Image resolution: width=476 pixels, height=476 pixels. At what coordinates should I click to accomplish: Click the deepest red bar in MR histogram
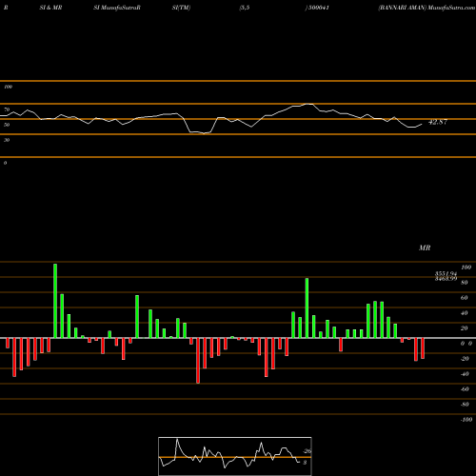point(198,361)
